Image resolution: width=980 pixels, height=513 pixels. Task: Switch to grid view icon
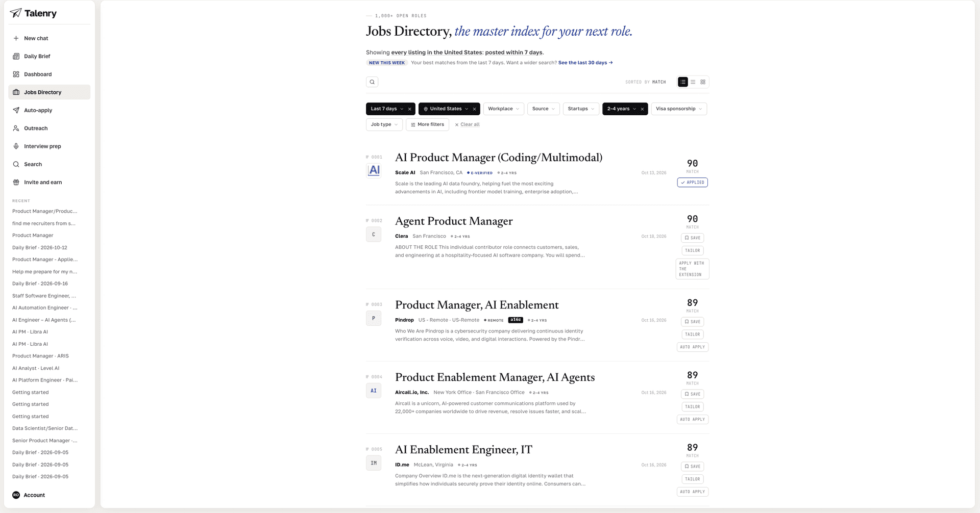[x=703, y=82]
